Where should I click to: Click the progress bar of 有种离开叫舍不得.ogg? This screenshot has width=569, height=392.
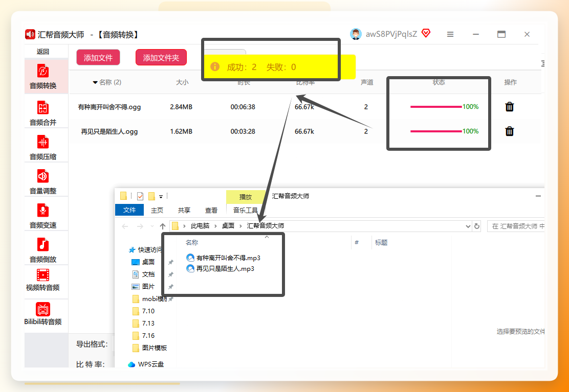(x=436, y=107)
